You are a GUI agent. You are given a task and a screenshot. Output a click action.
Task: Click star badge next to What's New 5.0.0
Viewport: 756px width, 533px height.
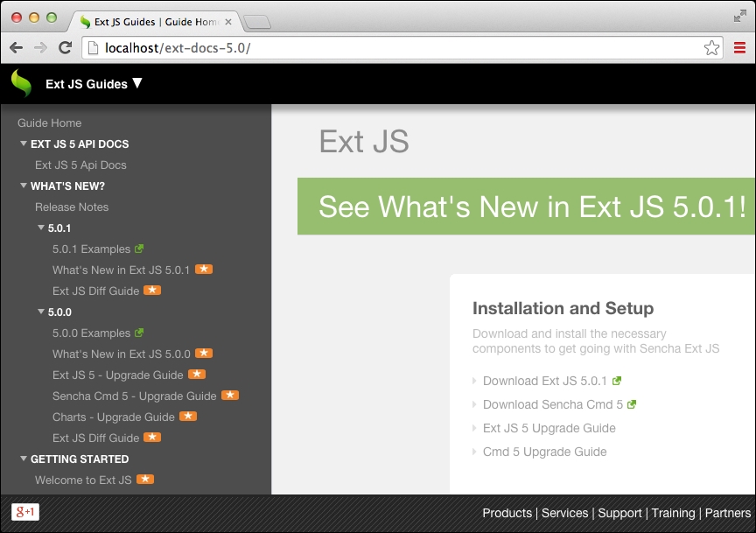click(204, 353)
